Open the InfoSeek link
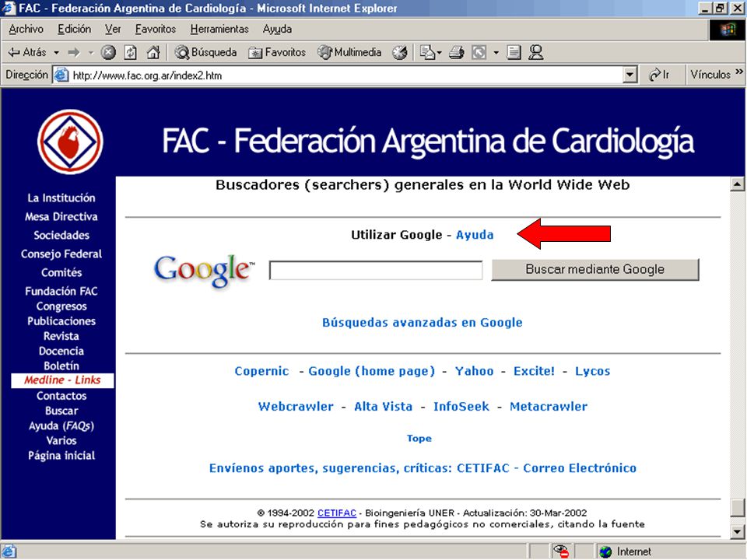747x560 pixels. click(x=461, y=406)
